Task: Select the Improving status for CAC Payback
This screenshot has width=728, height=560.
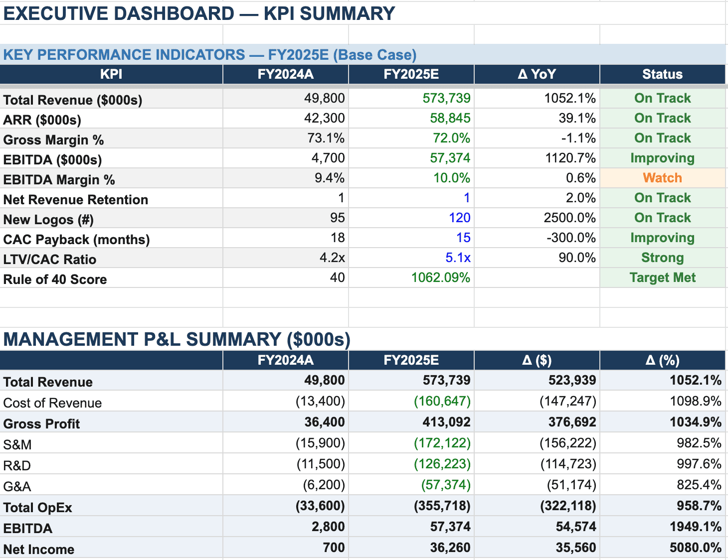Action: 662,238
